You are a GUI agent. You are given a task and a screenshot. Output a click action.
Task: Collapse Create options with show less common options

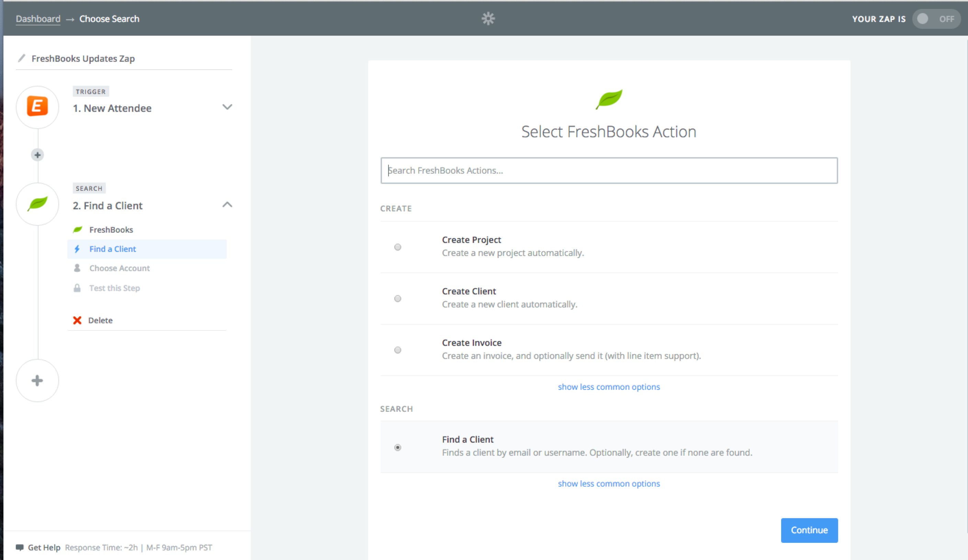pyautogui.click(x=608, y=386)
